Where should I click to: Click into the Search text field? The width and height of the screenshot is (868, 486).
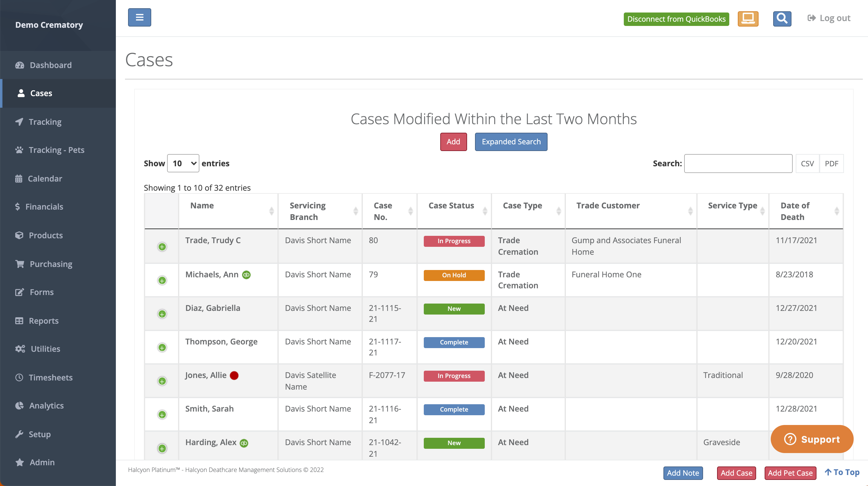738,163
